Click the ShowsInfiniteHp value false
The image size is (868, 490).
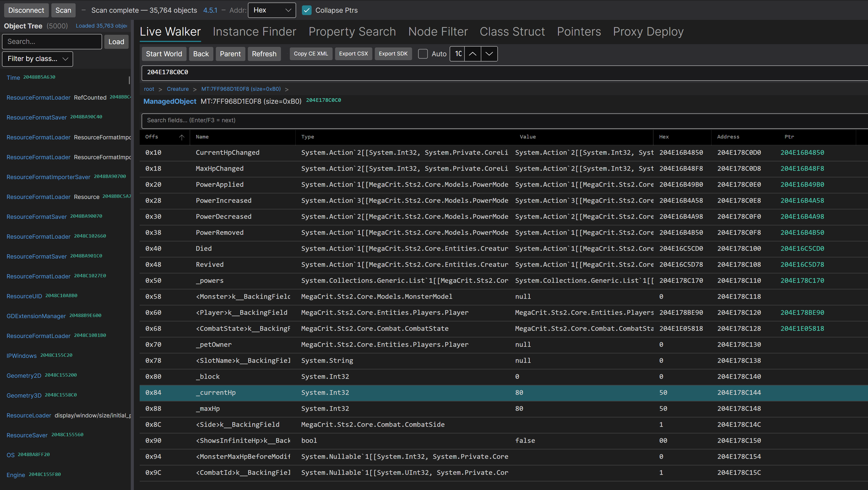[525, 441]
